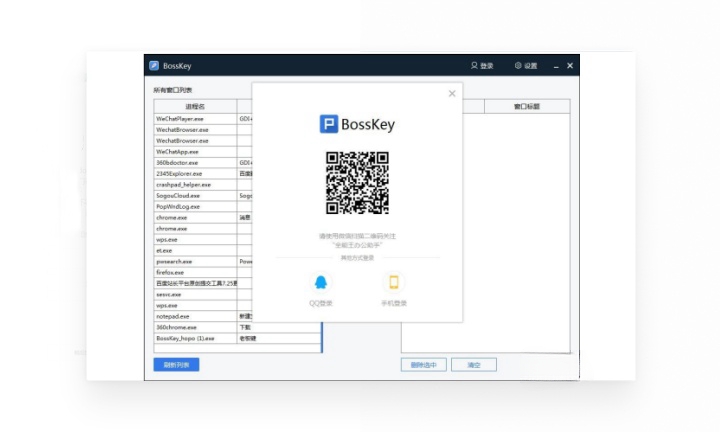Image resolution: width=720 pixels, height=432 pixels.
Task: Click the QQ login penguin icon
Action: (x=321, y=282)
